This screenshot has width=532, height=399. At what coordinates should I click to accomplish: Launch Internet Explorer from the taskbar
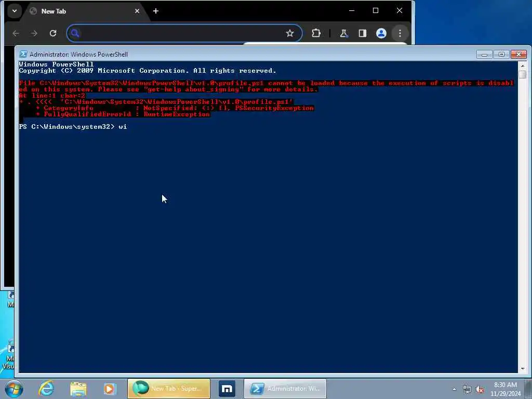(x=46, y=389)
